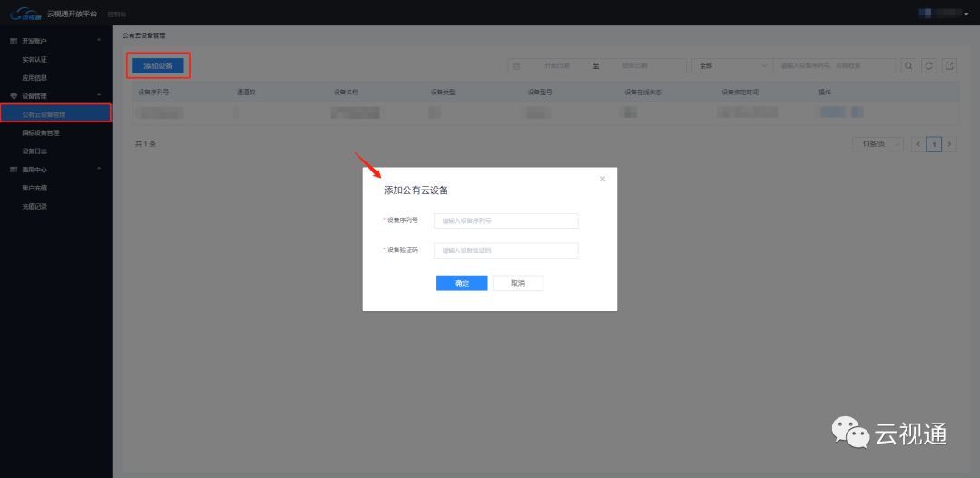Click the 设备类型 column header

point(443,92)
